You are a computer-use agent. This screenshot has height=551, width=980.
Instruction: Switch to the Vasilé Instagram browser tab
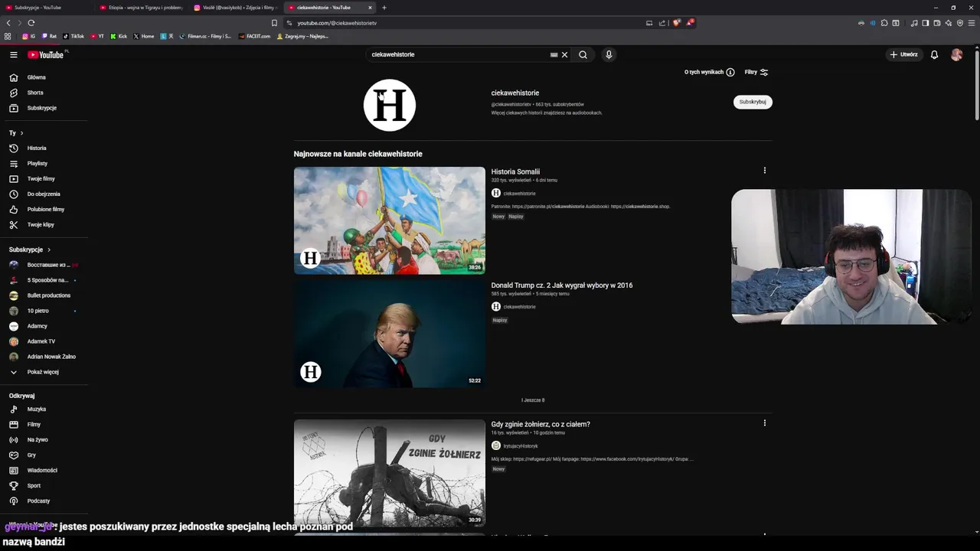[236, 8]
